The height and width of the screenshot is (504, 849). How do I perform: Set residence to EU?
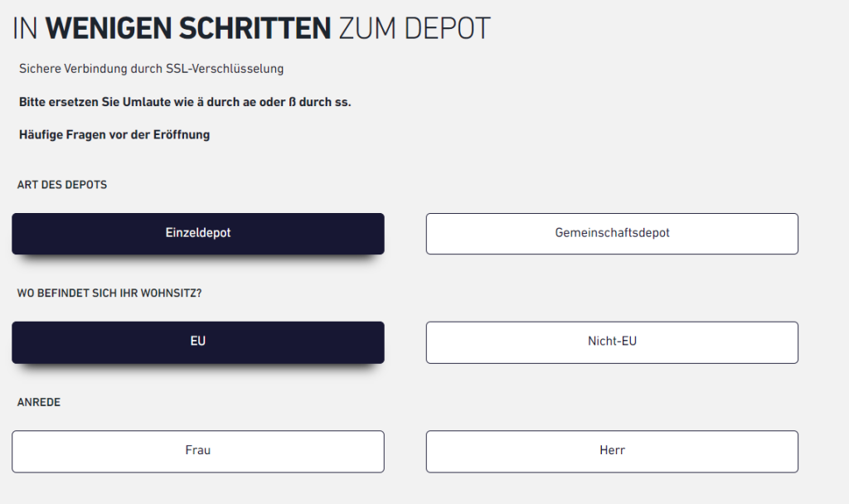pos(197,342)
